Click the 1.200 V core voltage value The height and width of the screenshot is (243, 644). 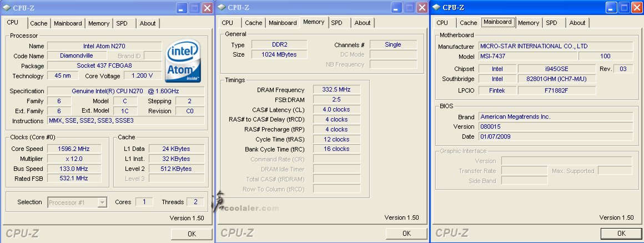[143, 75]
